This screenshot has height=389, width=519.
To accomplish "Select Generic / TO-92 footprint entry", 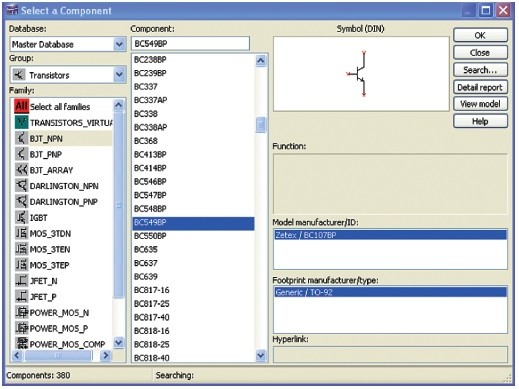I will pos(390,292).
